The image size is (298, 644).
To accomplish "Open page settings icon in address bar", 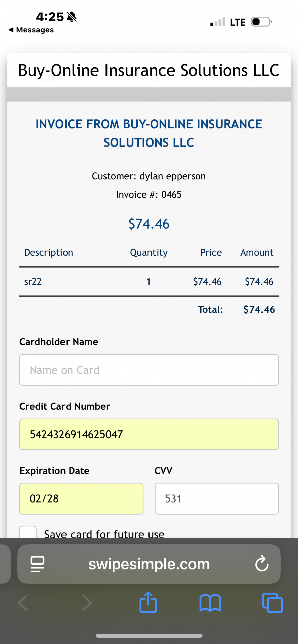I will (37, 564).
